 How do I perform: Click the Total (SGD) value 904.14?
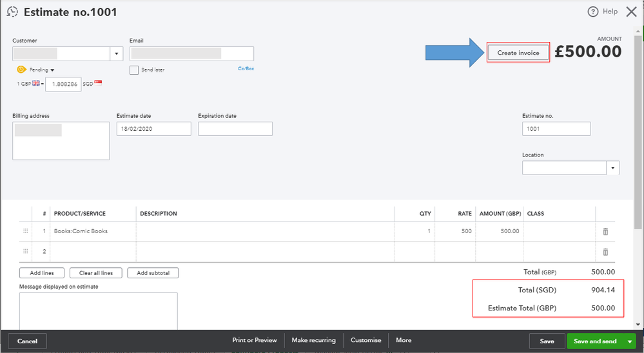coord(603,291)
